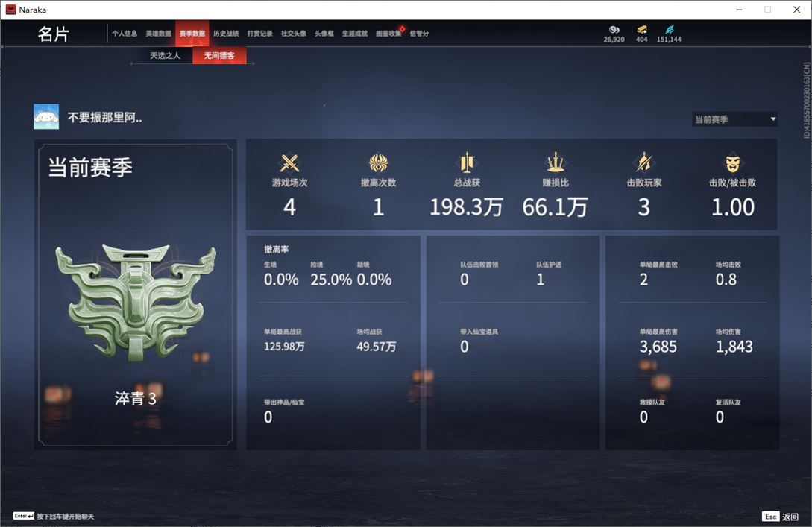Select the 无间镖客 sub-tab
The width and height of the screenshot is (812, 527).
pos(219,55)
